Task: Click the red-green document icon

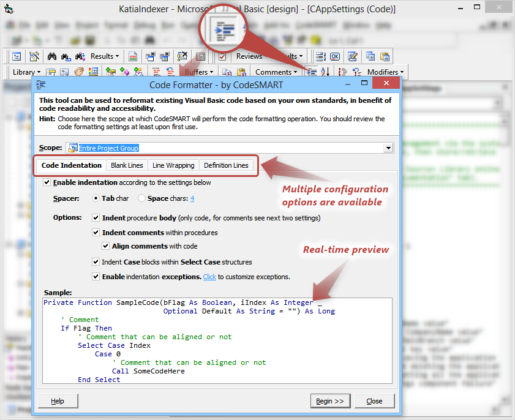Action: pyautogui.click(x=133, y=56)
